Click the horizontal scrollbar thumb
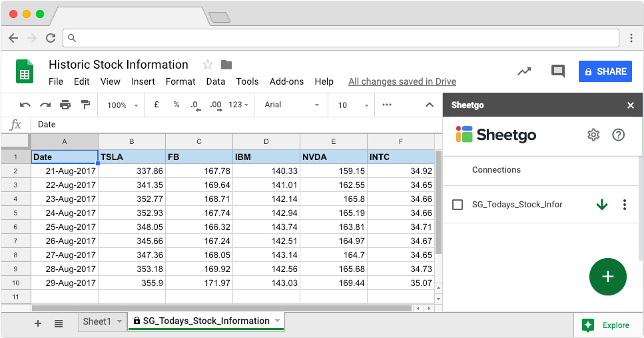The image size is (644, 338). point(222,308)
